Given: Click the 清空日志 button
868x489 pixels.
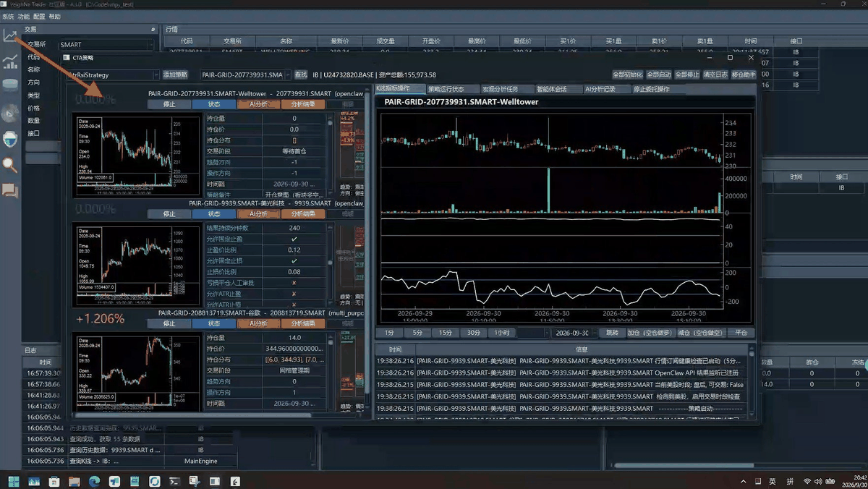Looking at the screenshot, I should click(x=715, y=75).
